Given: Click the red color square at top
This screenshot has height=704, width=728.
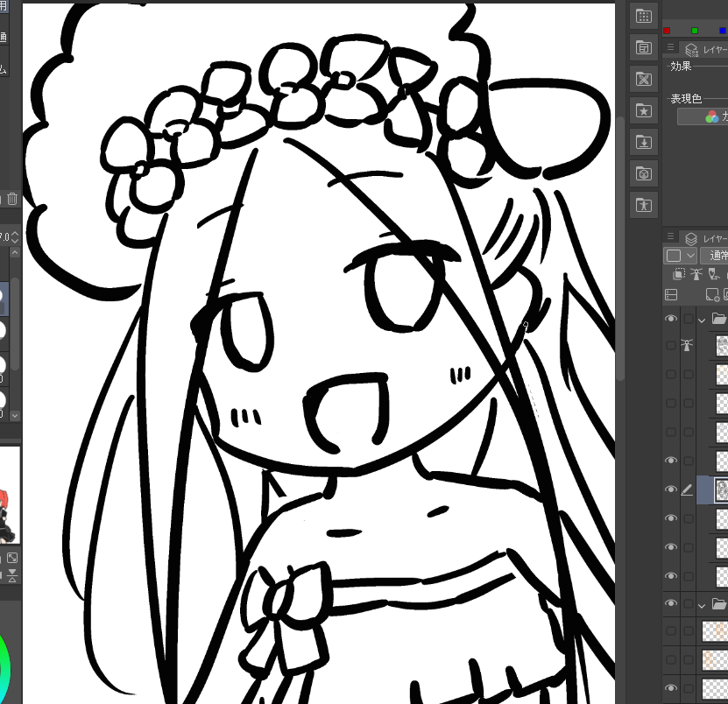Looking at the screenshot, I should [x=667, y=31].
